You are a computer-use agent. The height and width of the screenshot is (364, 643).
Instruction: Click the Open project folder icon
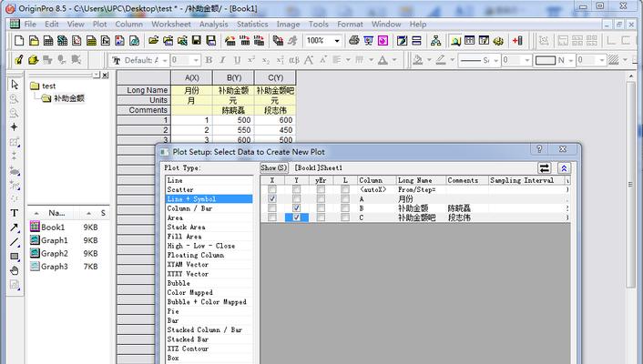coord(153,41)
